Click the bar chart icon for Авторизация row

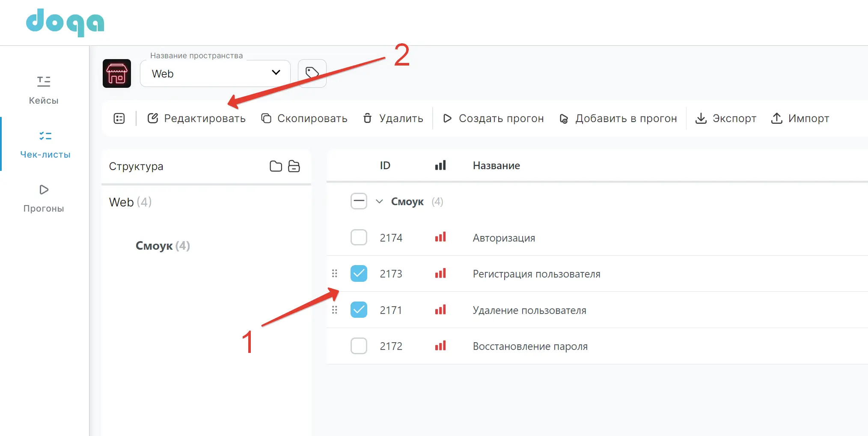point(440,237)
